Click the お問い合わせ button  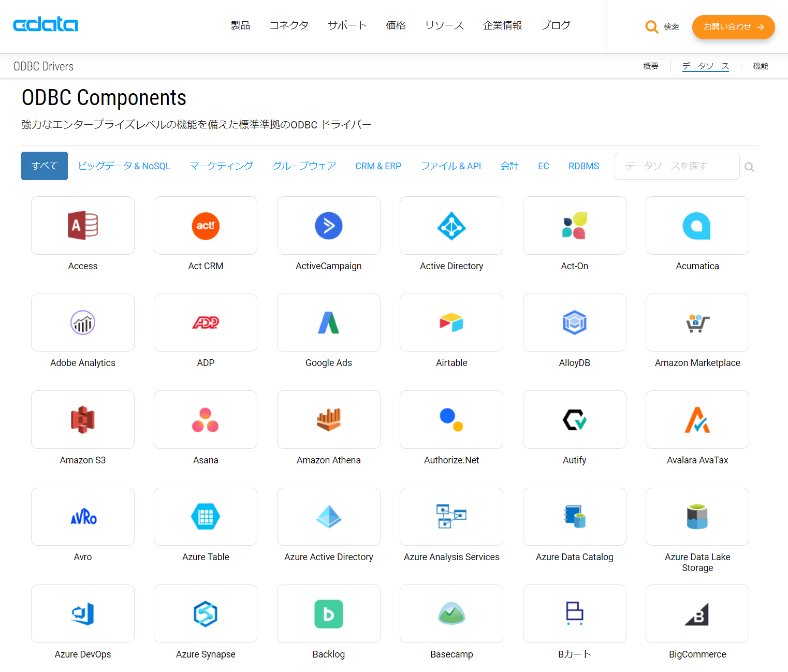coord(734,27)
